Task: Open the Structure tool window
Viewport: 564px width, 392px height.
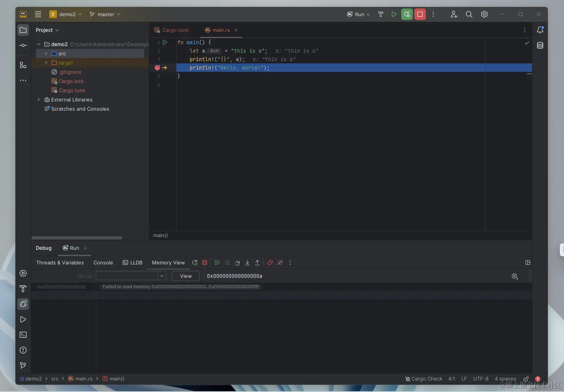Action: coord(23,65)
